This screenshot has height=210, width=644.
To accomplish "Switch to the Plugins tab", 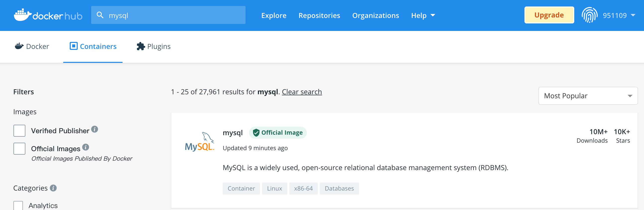I will [153, 46].
